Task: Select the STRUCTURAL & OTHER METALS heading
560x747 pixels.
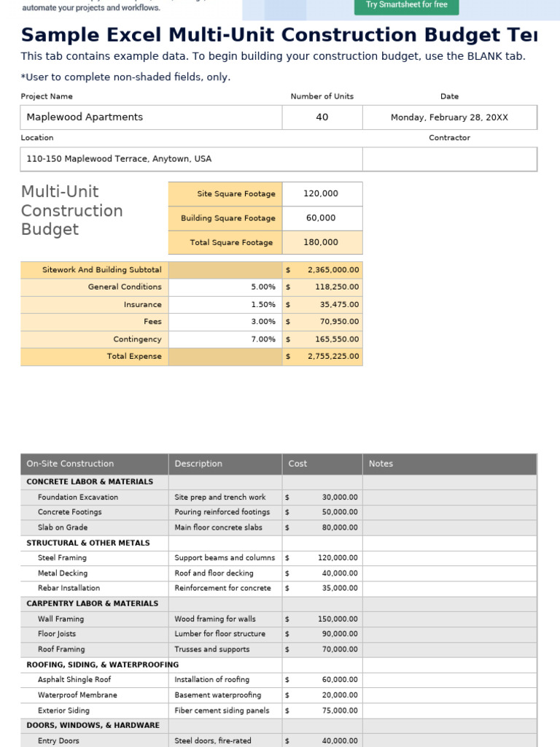Action: point(88,543)
